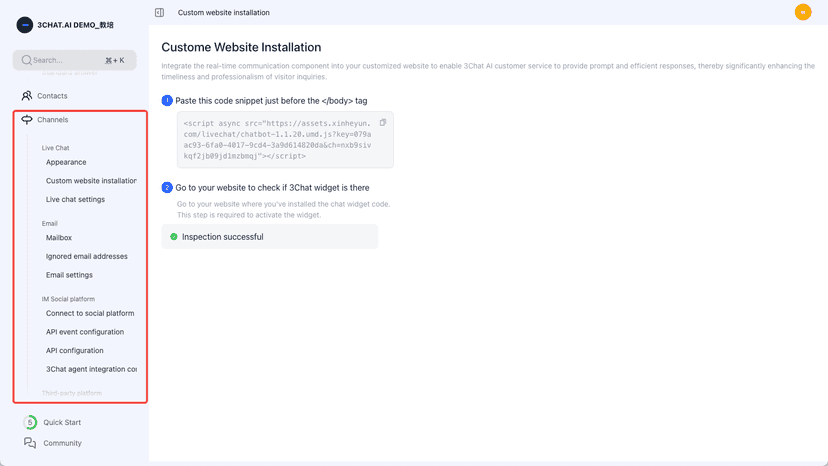Copy the script code snippet
This screenshot has width=828, height=466.
[383, 123]
